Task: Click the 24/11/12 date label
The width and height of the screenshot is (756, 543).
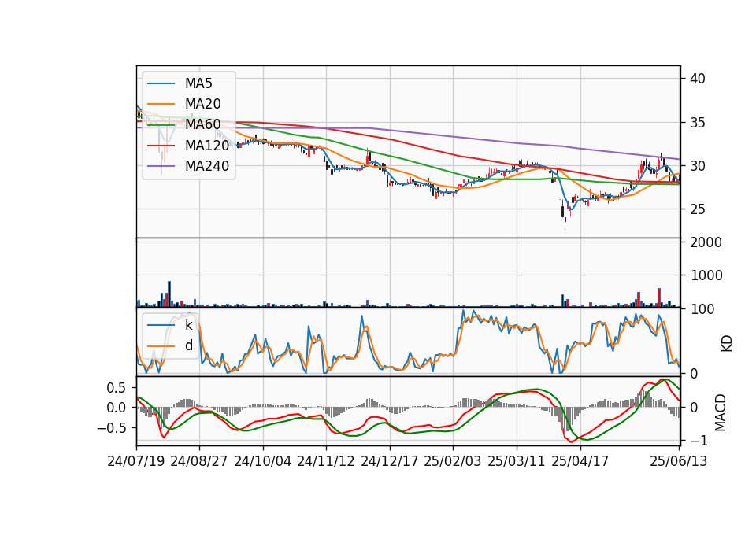Action: pyautogui.click(x=326, y=461)
